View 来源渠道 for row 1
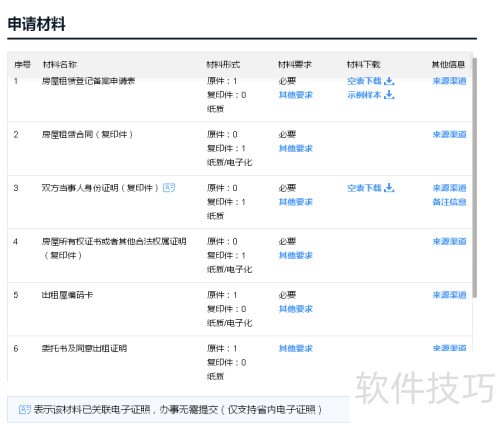The width and height of the screenshot is (500, 425). click(x=449, y=81)
